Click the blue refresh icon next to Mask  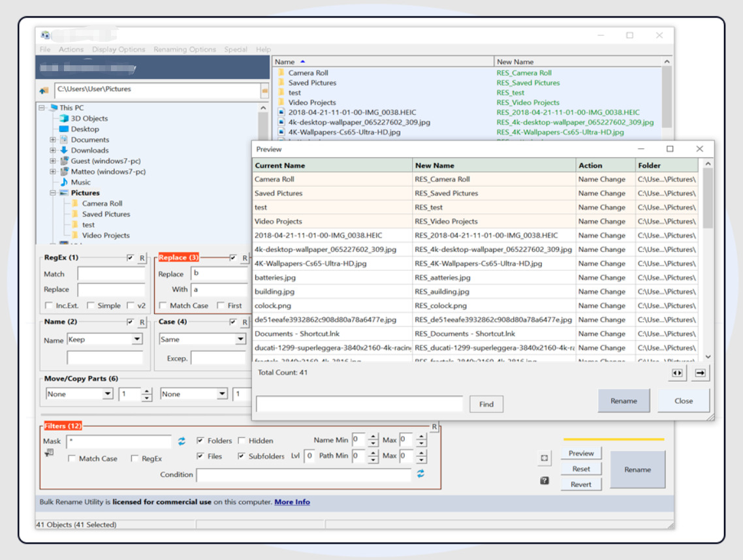182,441
